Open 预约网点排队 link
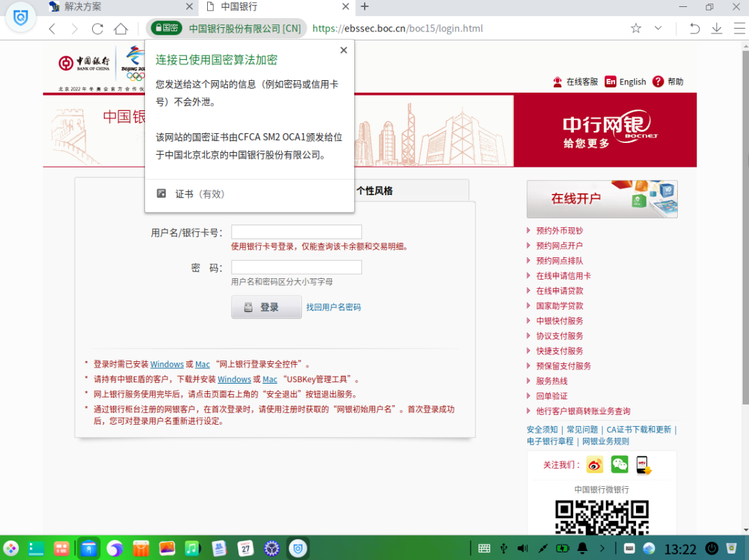The height and width of the screenshot is (560, 749). click(559, 261)
